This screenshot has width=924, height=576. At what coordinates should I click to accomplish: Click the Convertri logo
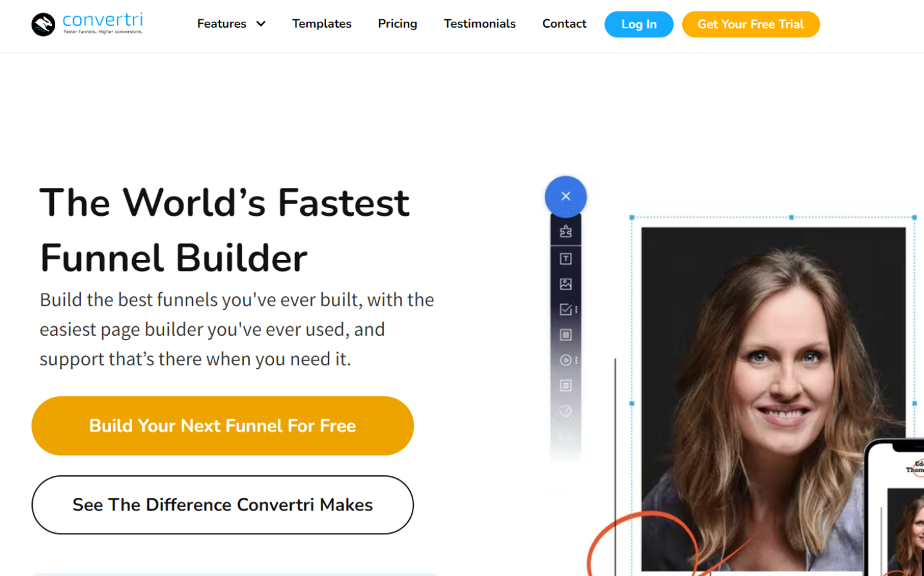[87, 24]
